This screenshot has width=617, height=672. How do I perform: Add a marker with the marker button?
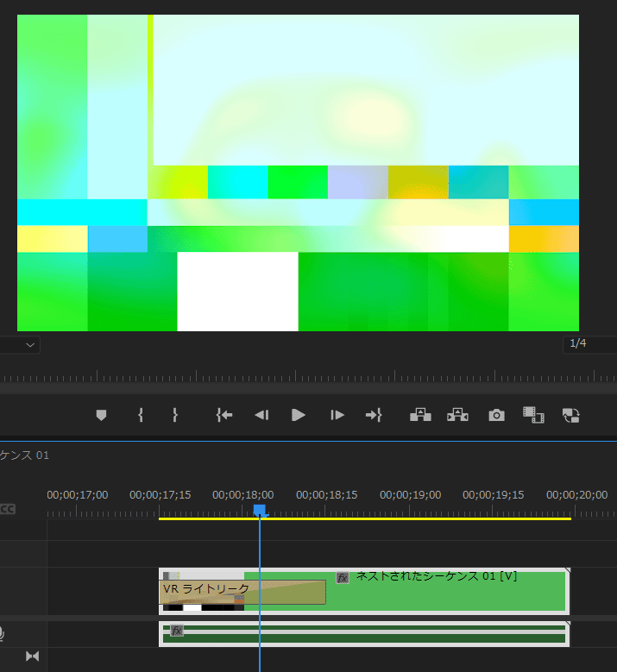click(x=101, y=415)
